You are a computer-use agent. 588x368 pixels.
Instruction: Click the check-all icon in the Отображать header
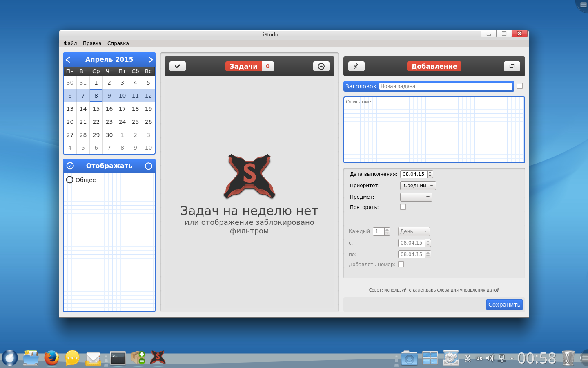[70, 166]
